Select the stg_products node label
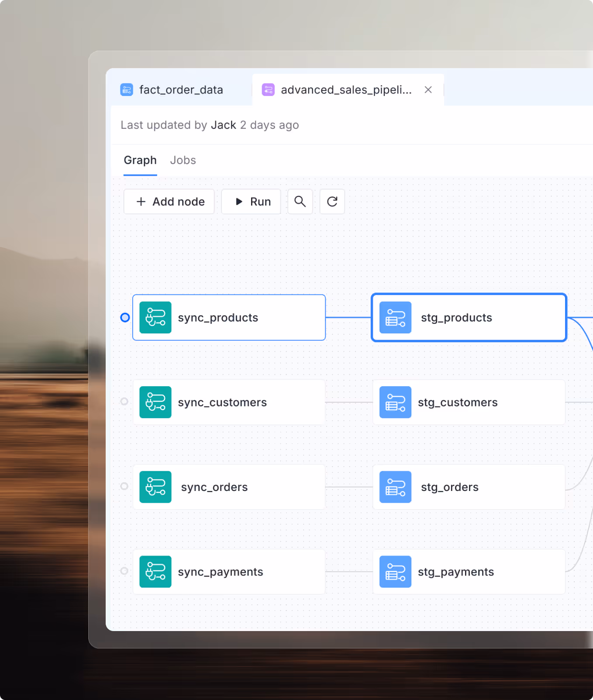 (456, 318)
